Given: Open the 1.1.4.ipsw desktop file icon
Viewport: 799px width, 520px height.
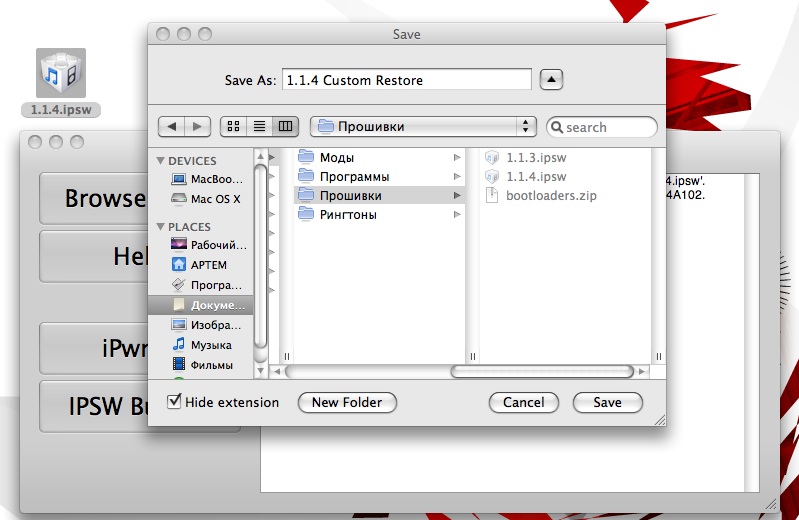Looking at the screenshot, I should (x=61, y=72).
